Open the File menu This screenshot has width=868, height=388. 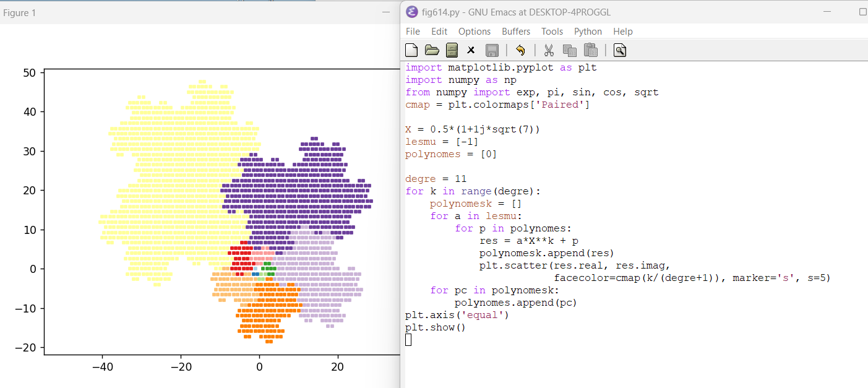click(x=413, y=32)
